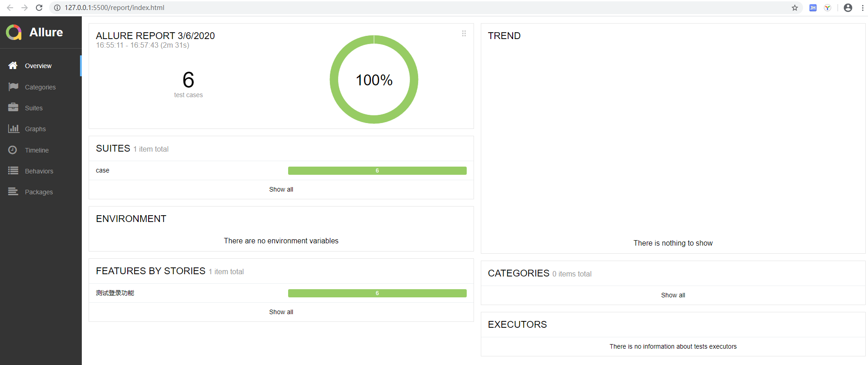Click 'There is nothing to show' text
Screen dimensions: 868x365
click(673, 243)
